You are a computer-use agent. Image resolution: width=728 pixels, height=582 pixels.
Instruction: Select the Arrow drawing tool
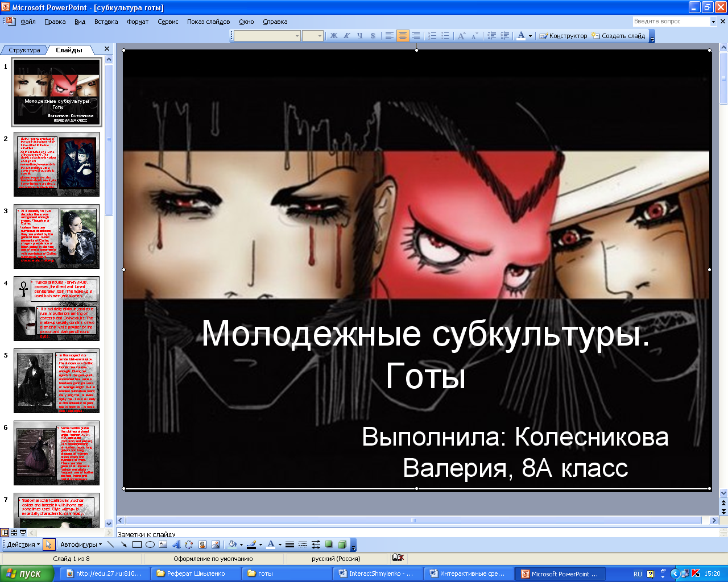(x=124, y=544)
